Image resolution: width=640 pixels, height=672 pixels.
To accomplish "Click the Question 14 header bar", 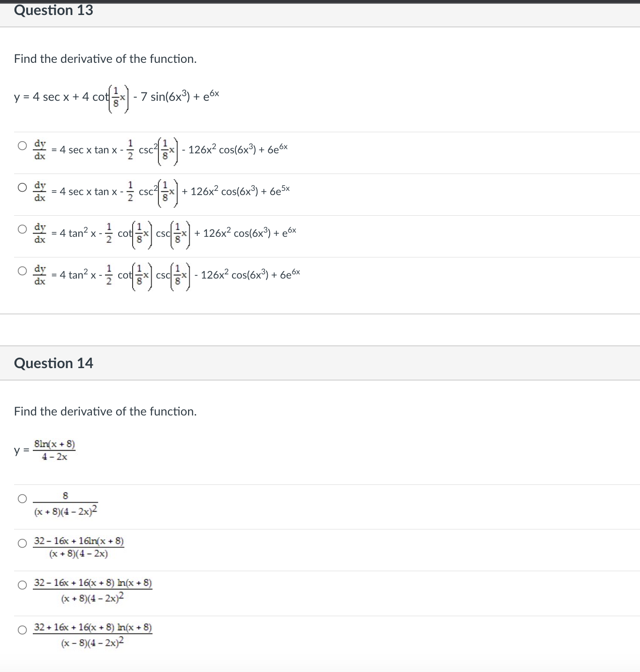I will tap(54, 363).
